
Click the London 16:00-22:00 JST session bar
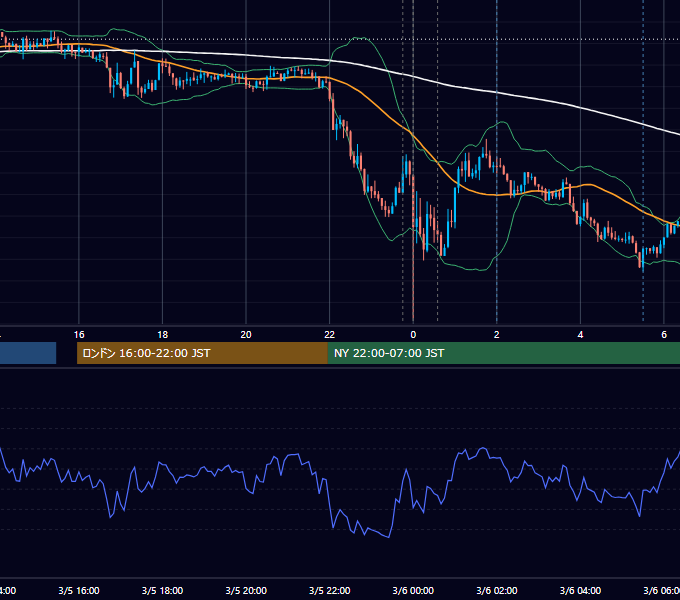pos(202,353)
